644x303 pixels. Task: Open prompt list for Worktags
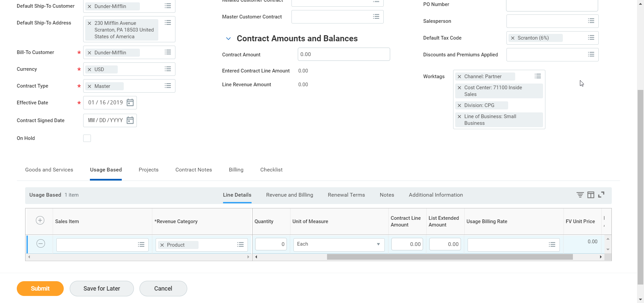pos(538,76)
